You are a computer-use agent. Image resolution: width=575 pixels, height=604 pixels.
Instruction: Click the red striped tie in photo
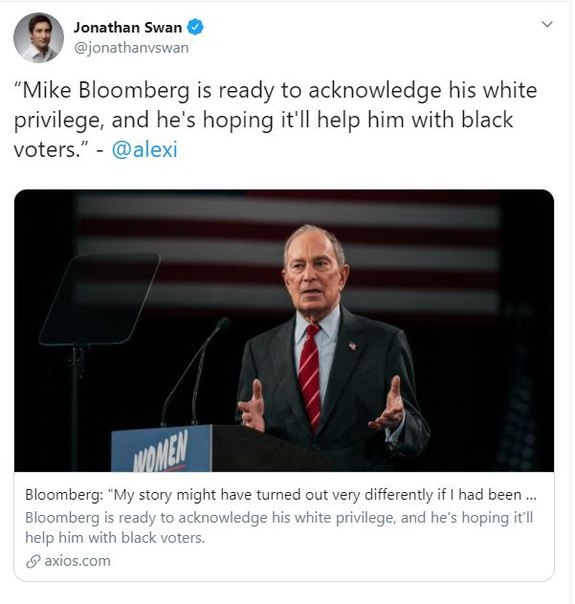coord(310,377)
